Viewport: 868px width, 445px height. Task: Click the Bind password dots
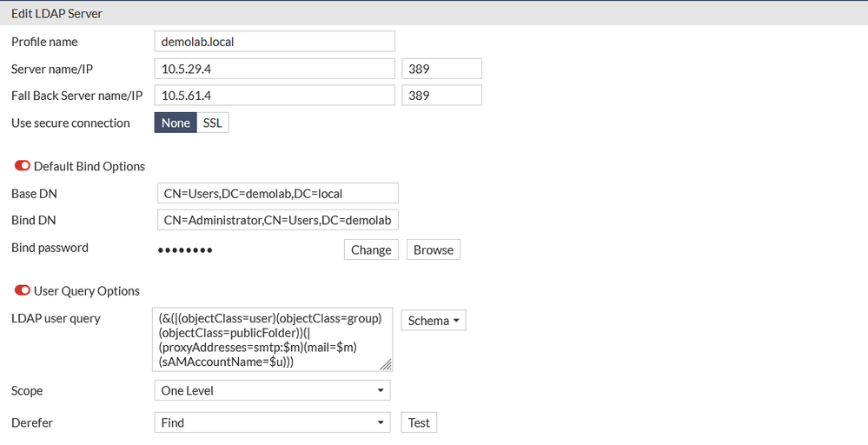(185, 250)
